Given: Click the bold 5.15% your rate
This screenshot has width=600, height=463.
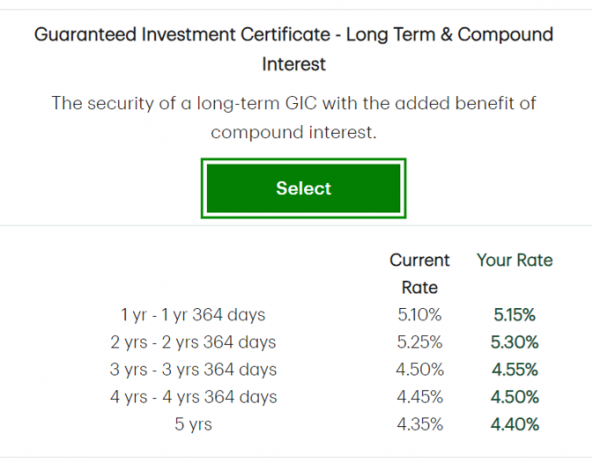Looking at the screenshot, I should tap(516, 315).
